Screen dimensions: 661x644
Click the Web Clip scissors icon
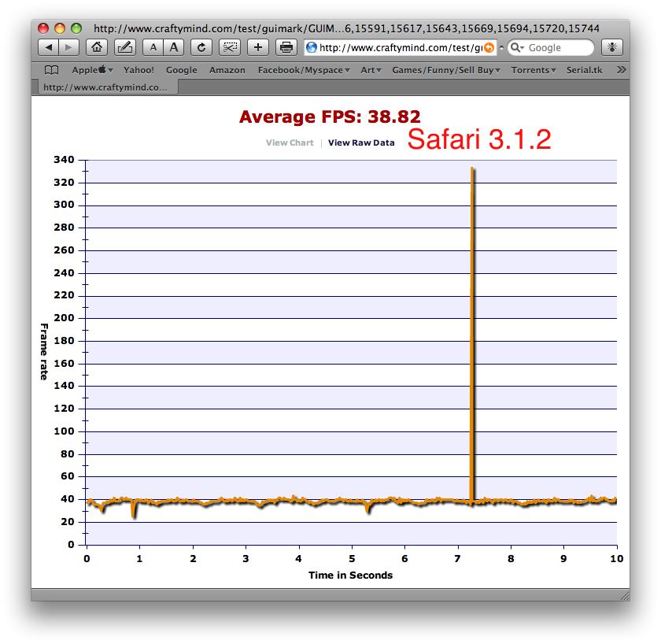click(x=230, y=48)
